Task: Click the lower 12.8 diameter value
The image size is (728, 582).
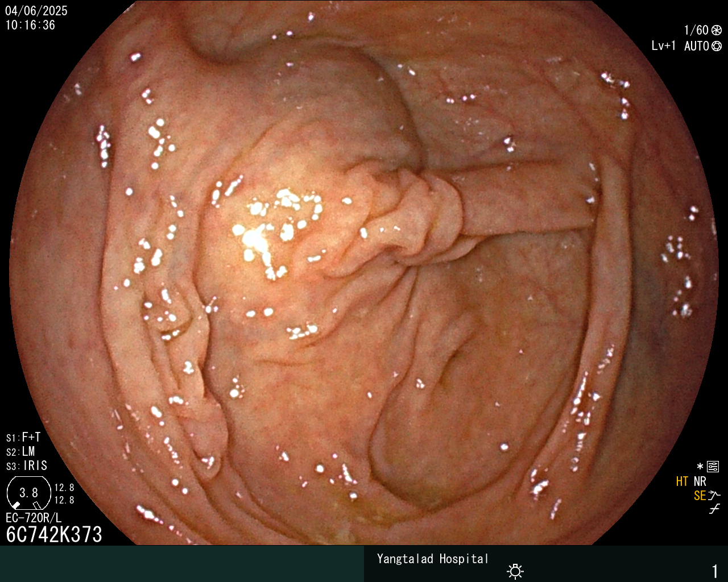Action: 64,500
